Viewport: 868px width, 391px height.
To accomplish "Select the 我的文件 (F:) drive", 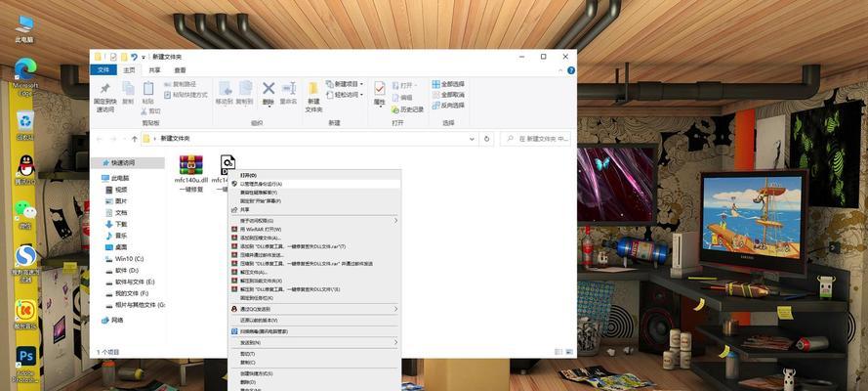I will 127,293.
